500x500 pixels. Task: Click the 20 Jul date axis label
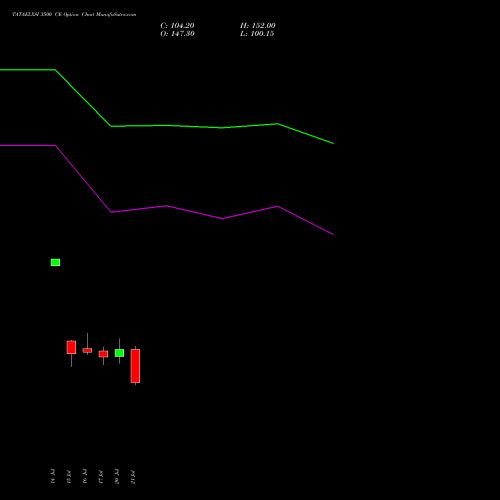coord(117,476)
